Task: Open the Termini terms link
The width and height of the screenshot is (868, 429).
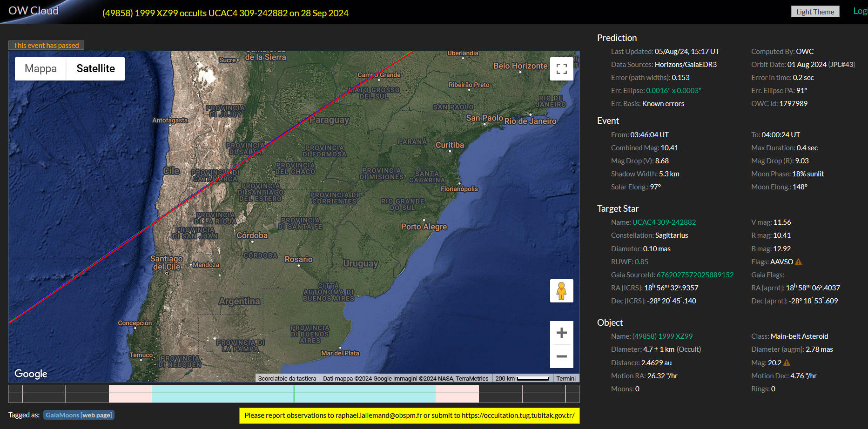Action: (566, 378)
